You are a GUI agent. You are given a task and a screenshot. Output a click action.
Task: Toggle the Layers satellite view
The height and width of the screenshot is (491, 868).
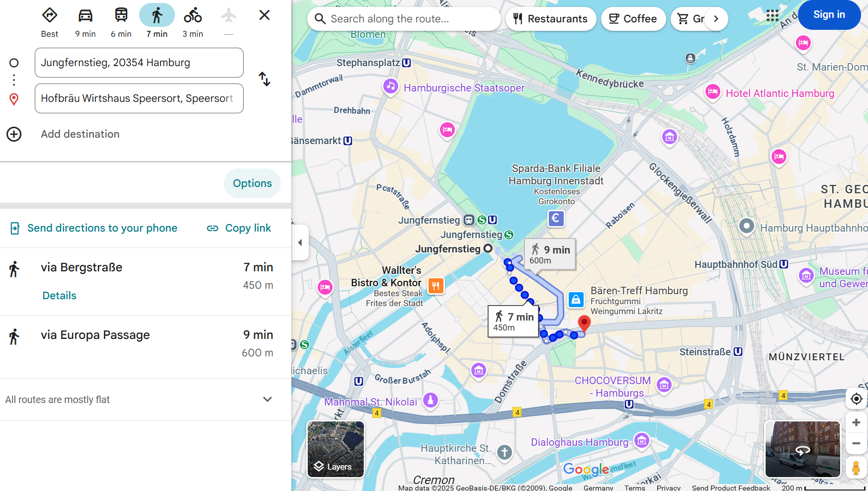pyautogui.click(x=336, y=449)
